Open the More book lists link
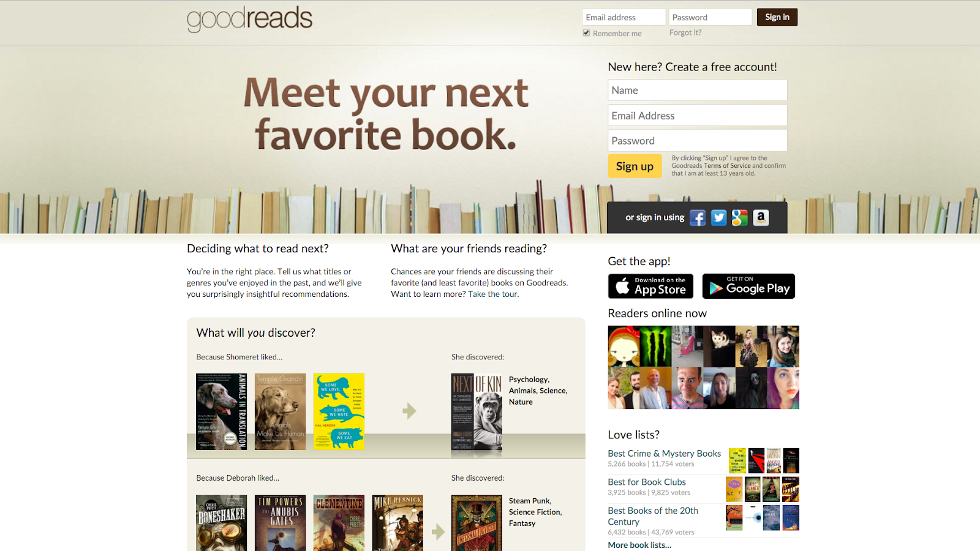Viewport: 980px width, 551px height. point(639,545)
